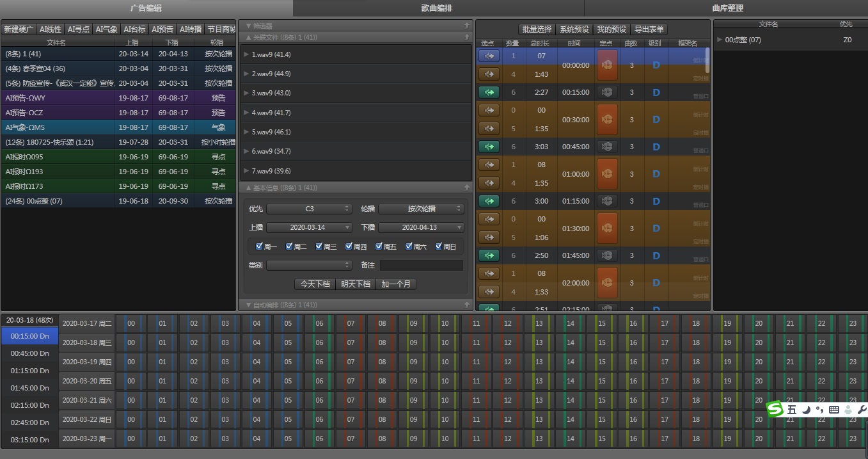Screen dimensions: 868x459
Task: Toggle the 周二 checkbox
Action: (289, 246)
